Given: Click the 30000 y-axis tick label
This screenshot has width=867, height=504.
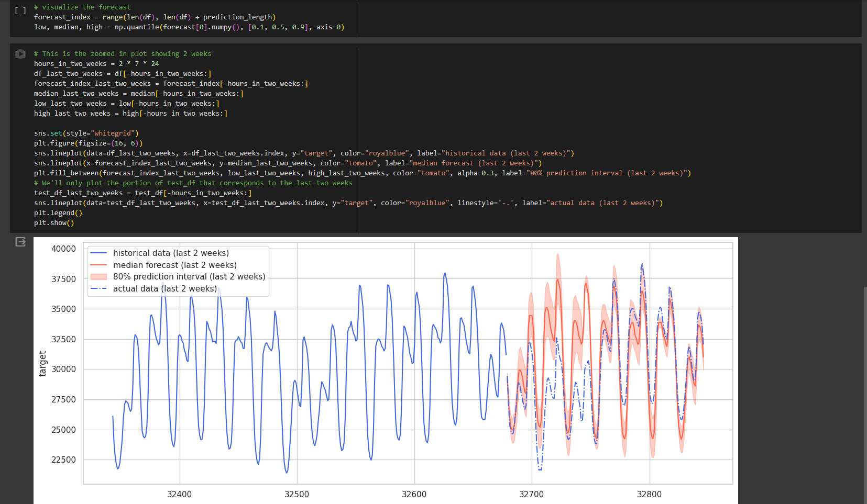Looking at the screenshot, I should coord(63,369).
